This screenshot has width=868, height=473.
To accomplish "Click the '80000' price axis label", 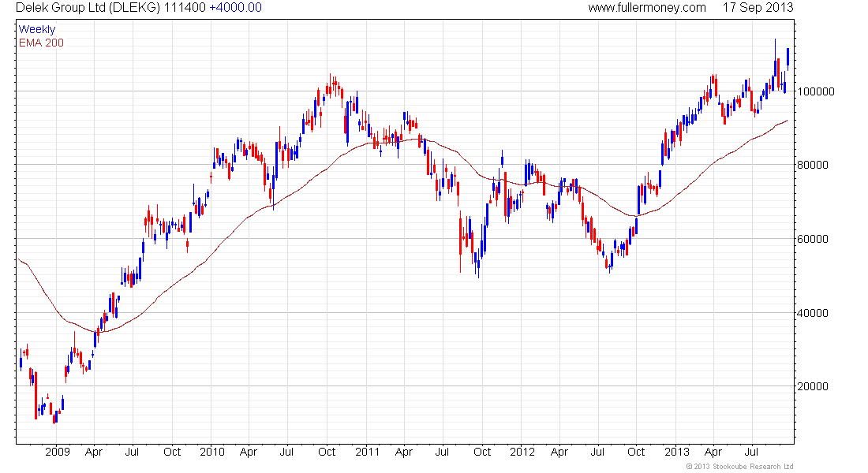I will click(812, 165).
